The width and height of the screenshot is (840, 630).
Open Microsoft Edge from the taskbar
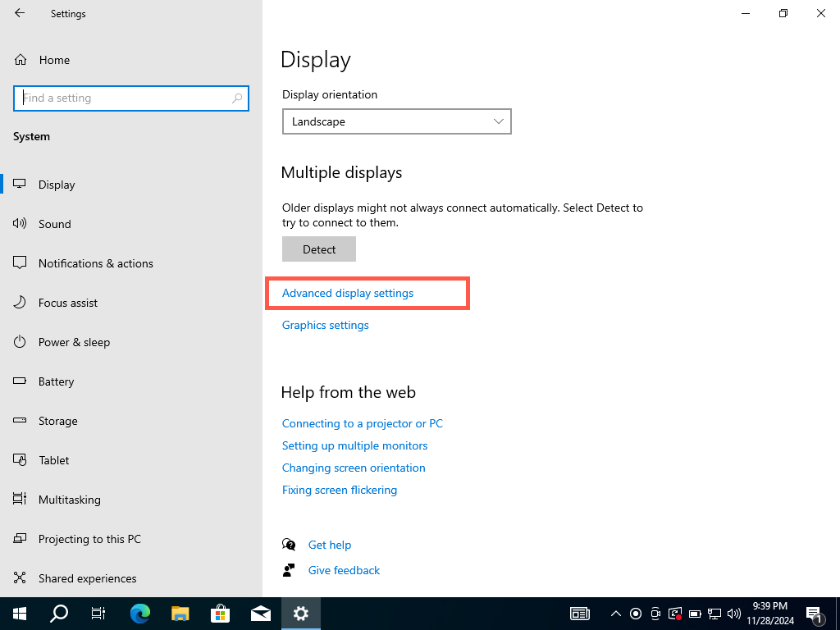pyautogui.click(x=140, y=614)
